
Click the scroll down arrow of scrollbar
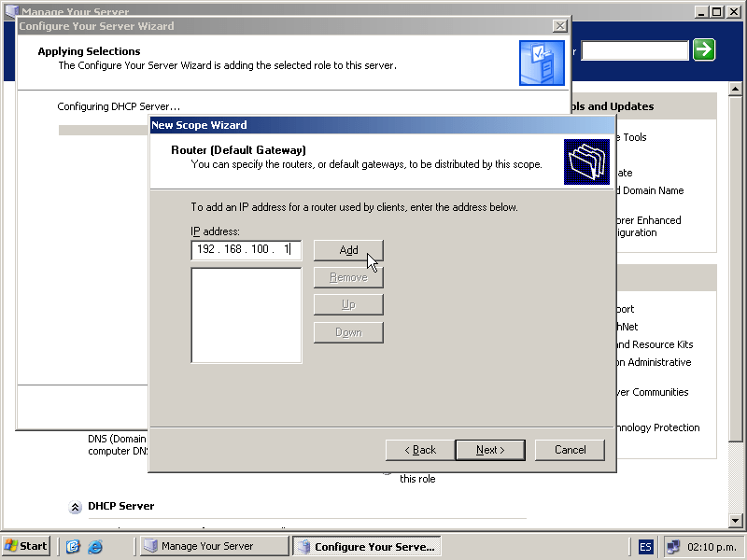[734, 520]
